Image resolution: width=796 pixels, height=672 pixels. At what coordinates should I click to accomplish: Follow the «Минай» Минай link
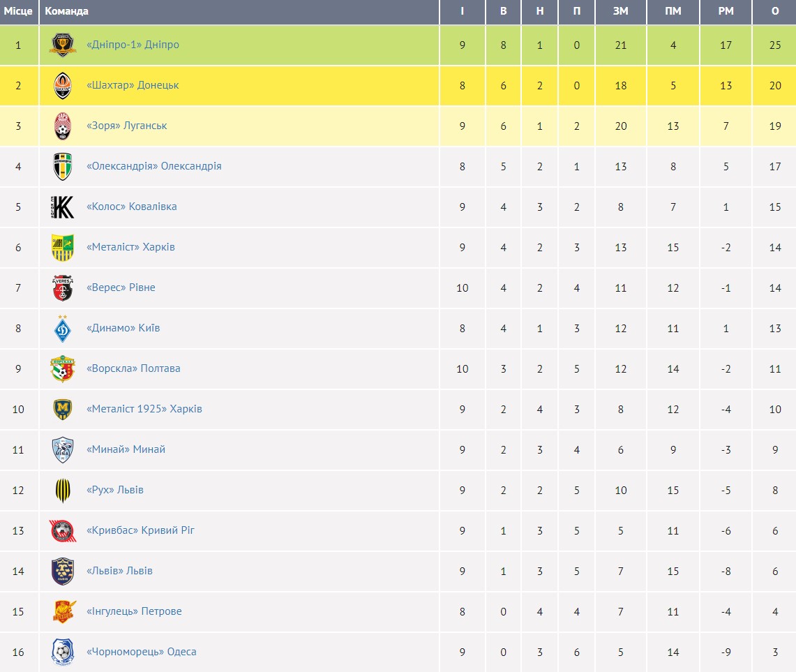click(x=126, y=449)
